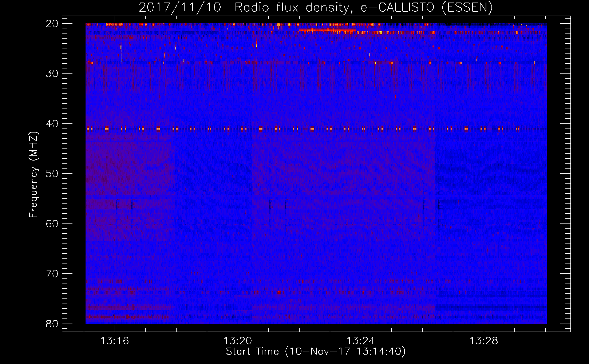
Task: Click the bright red horizontal emission bar near 21 MHz
Action: [x=327, y=30]
